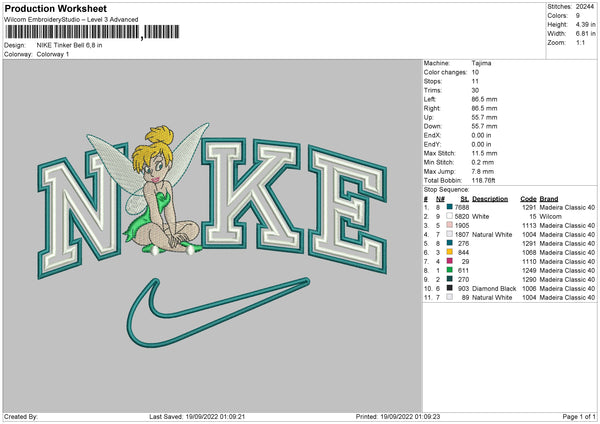Select the Wilcom EmbroideryStudio Level 3 Advanced line

(x=71, y=20)
